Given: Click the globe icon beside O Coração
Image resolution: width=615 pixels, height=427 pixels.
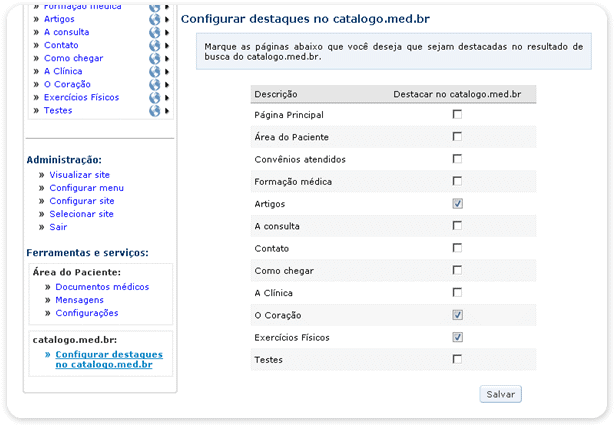Looking at the screenshot, I should 154,84.
